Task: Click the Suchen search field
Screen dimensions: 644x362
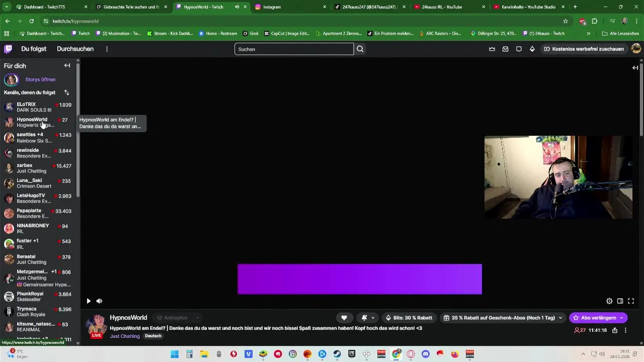Action: pos(294,49)
